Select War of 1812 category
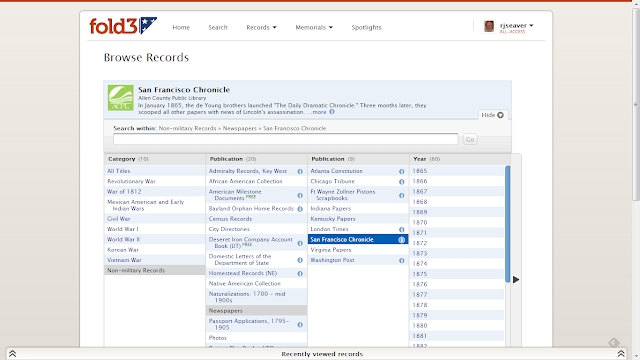640x360 pixels. coord(155,191)
